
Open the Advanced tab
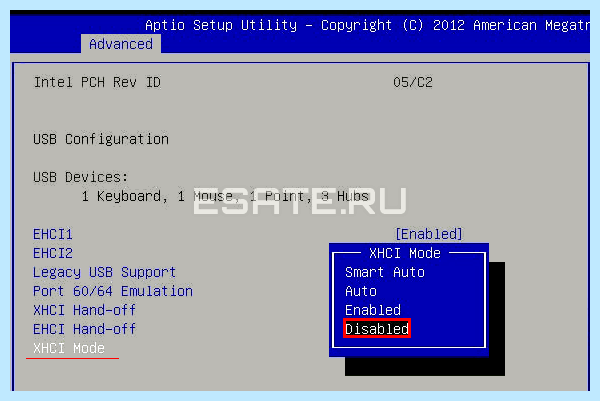121,44
